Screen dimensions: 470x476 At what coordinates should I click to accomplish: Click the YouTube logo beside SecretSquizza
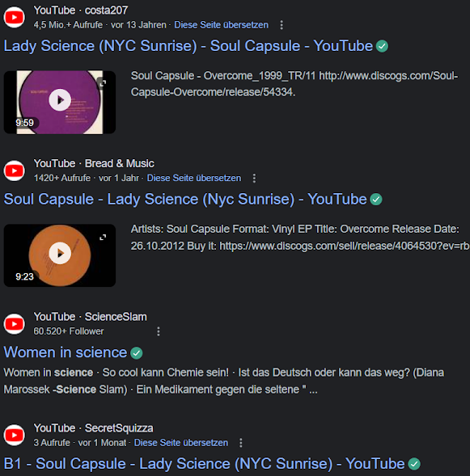coord(14,436)
